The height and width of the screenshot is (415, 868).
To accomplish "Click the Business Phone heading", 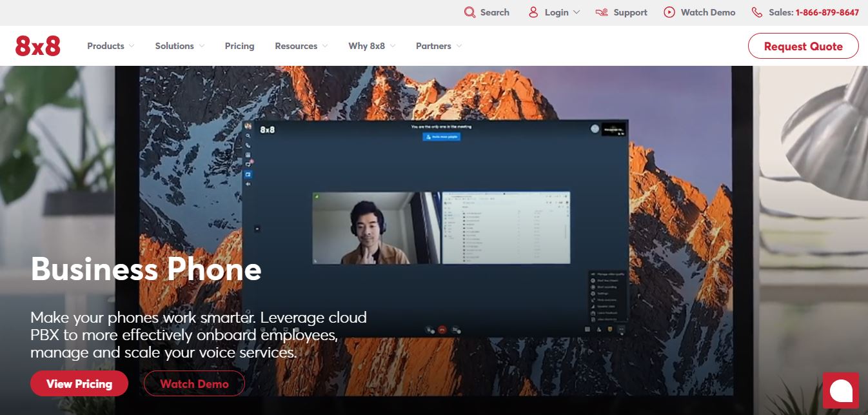I will (146, 269).
